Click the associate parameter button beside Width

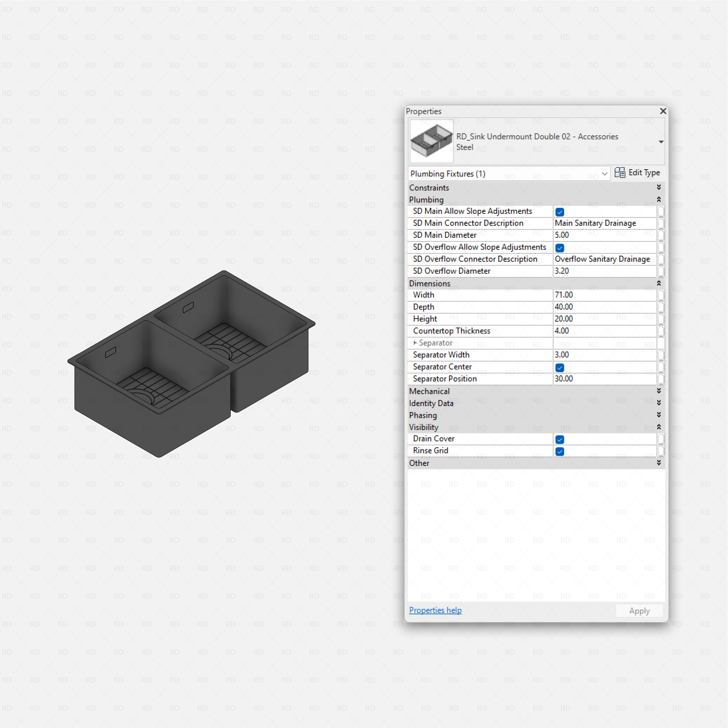click(662, 295)
